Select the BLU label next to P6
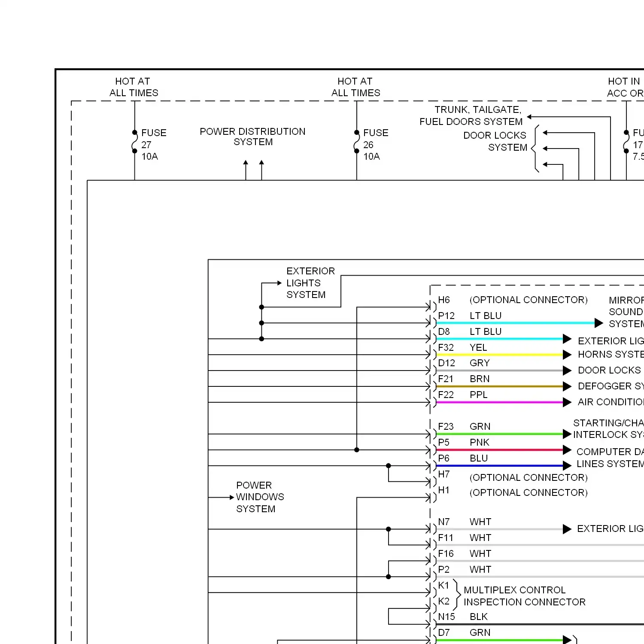 479,458
